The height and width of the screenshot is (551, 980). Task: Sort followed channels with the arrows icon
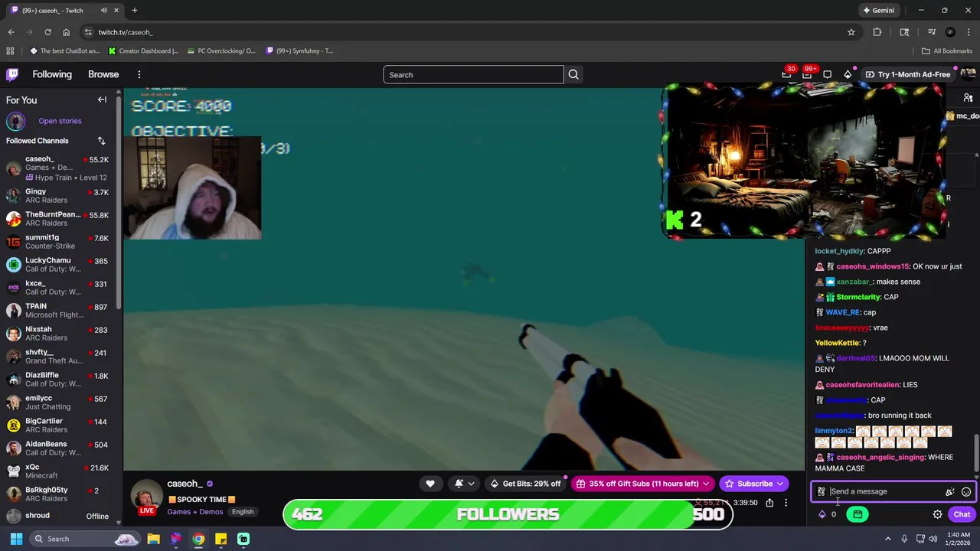tap(101, 141)
